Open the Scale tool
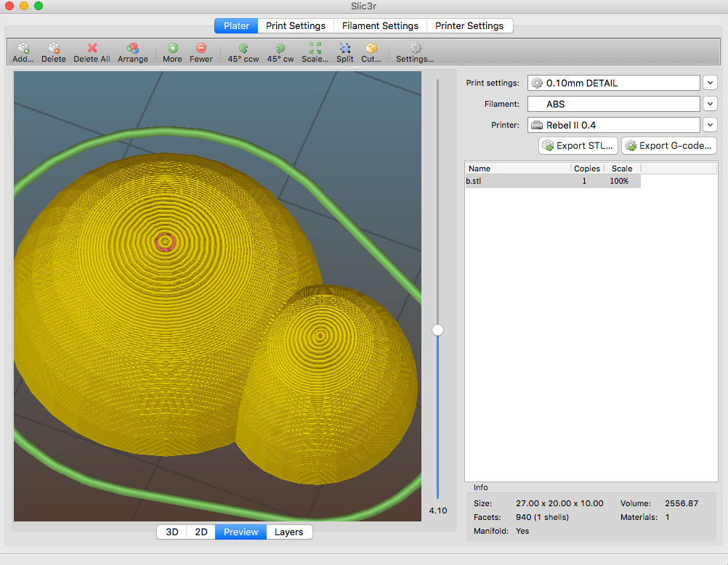Screen dimensions: 728x565 (x=315, y=49)
